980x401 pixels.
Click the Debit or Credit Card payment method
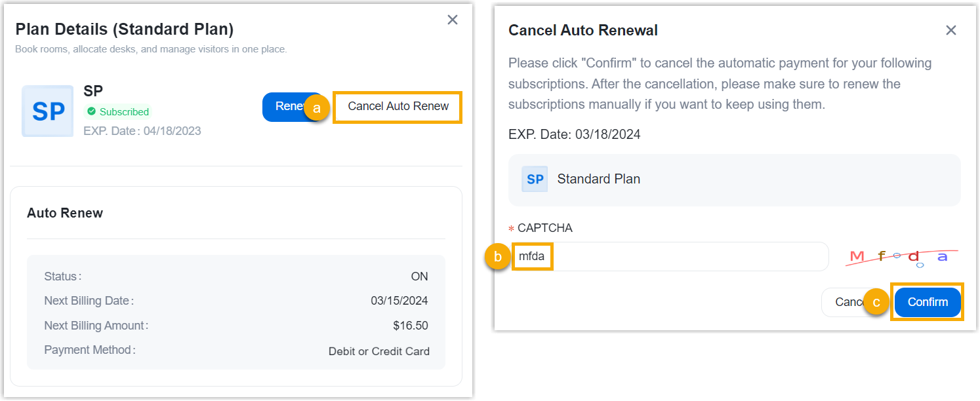tap(378, 351)
